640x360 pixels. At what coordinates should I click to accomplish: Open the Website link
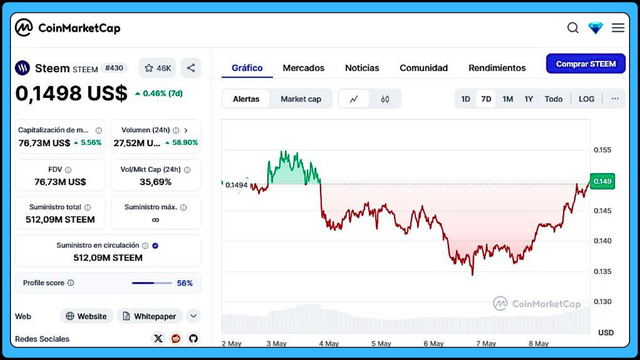pyautogui.click(x=87, y=316)
